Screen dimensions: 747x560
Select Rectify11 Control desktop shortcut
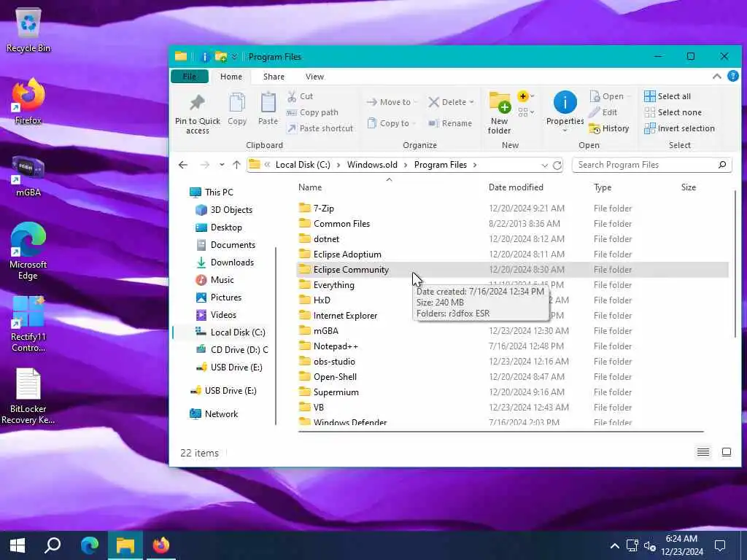(x=28, y=324)
